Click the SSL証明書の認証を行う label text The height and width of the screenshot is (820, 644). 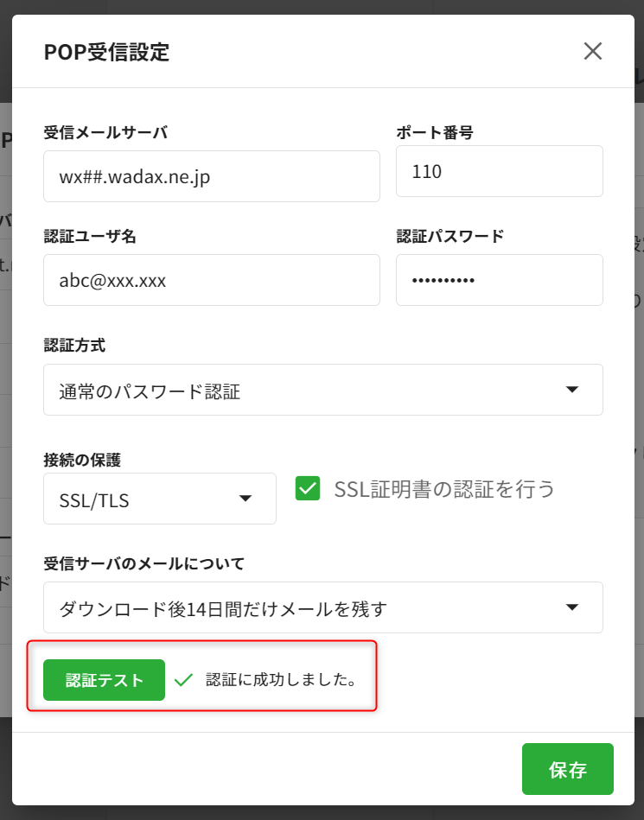[x=444, y=489]
